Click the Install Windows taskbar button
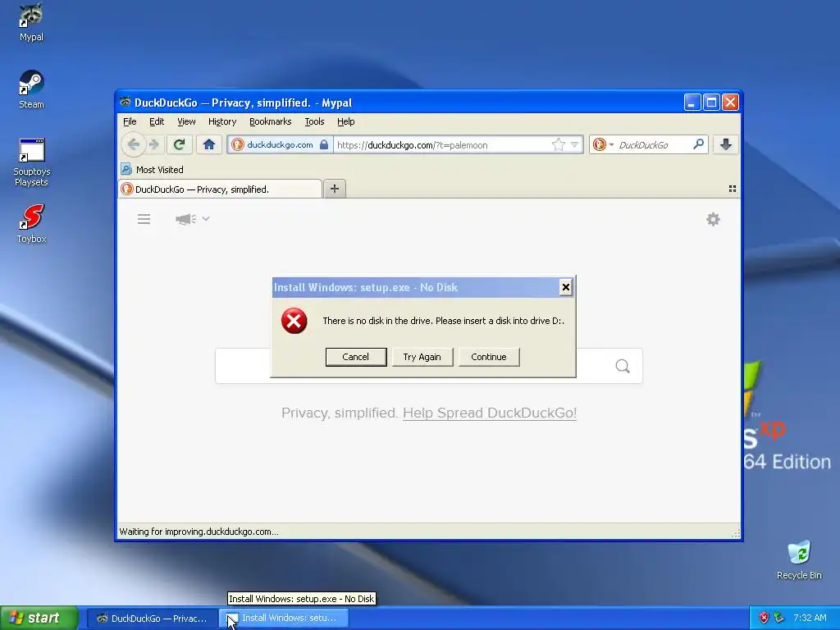Viewport: 840px width, 630px height. coord(284,619)
